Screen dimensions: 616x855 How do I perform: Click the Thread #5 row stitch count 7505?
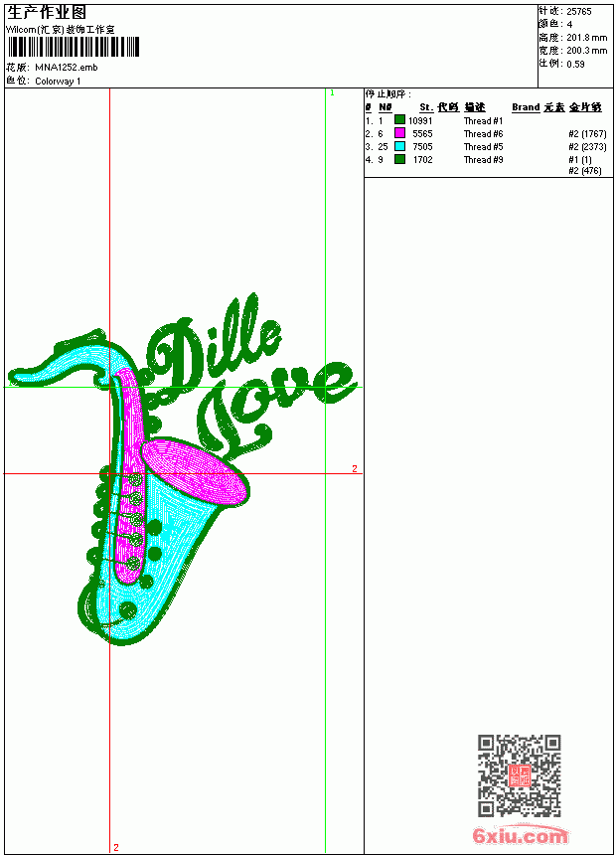coord(422,146)
